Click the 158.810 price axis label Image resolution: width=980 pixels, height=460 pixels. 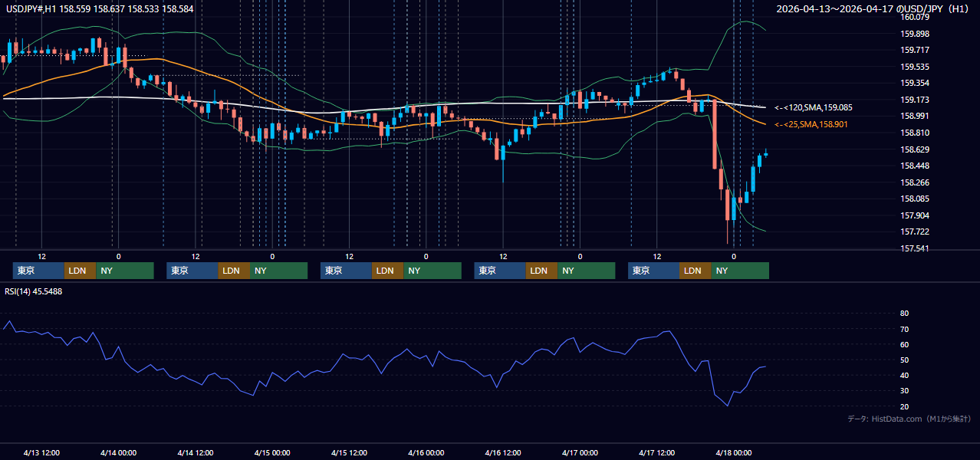tap(916, 133)
